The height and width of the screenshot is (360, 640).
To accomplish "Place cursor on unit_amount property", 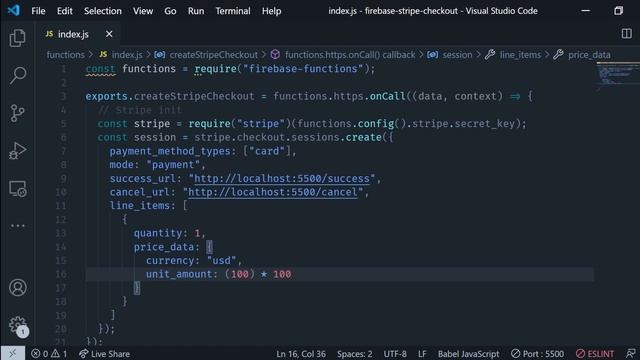I will click(179, 274).
